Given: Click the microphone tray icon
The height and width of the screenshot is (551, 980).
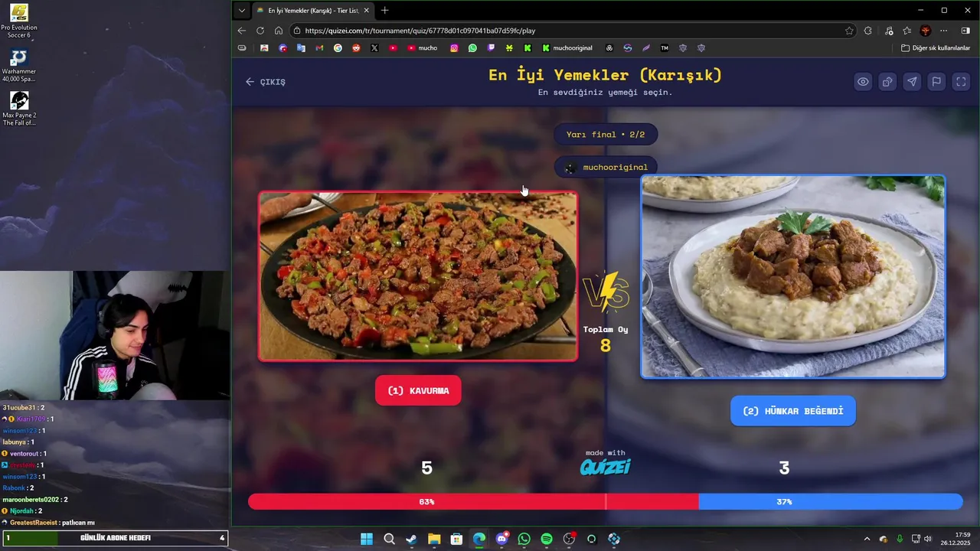Looking at the screenshot, I should coord(900,539).
